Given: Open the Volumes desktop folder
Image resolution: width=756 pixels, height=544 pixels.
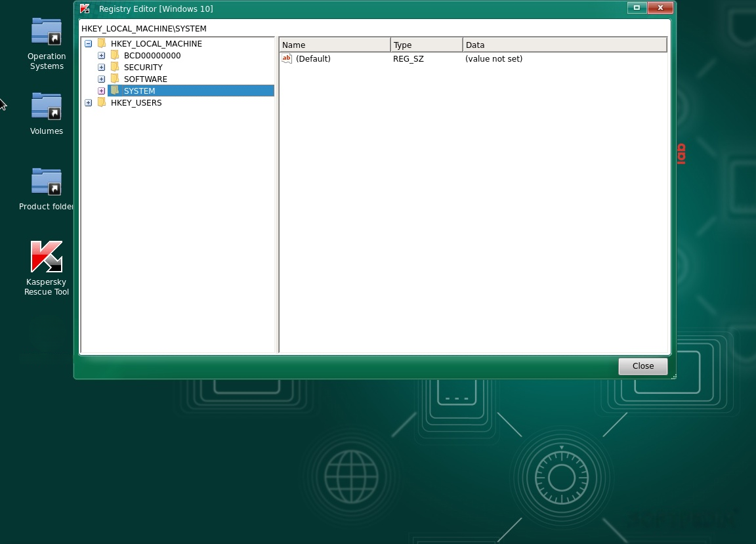Looking at the screenshot, I should tap(47, 114).
